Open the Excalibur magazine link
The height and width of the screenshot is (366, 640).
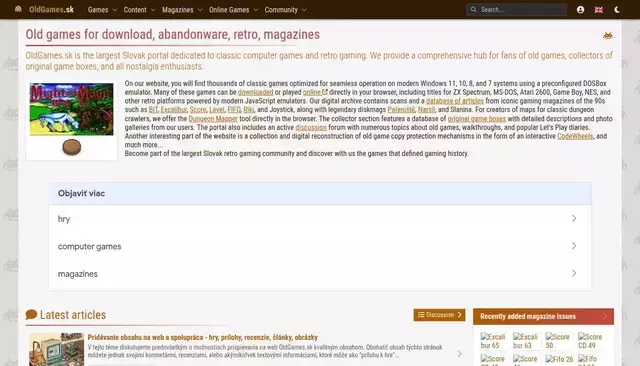(173, 110)
